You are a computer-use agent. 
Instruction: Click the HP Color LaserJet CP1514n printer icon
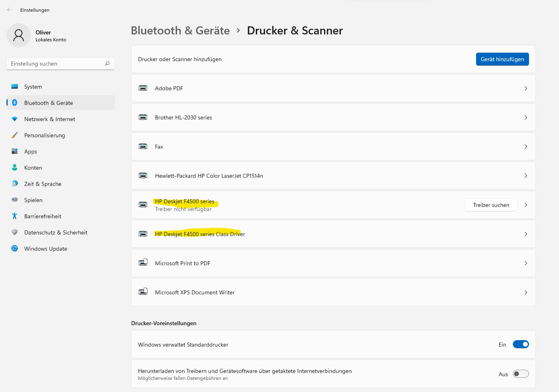[143, 176]
